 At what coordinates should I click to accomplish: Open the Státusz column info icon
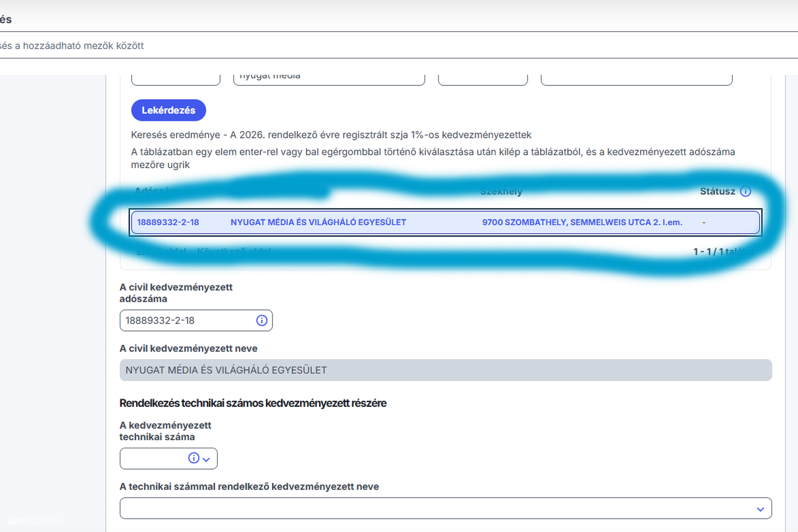(746, 191)
